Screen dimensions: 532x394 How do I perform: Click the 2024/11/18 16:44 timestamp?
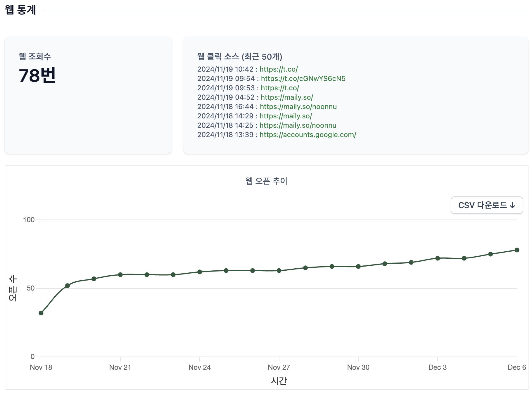225,107
